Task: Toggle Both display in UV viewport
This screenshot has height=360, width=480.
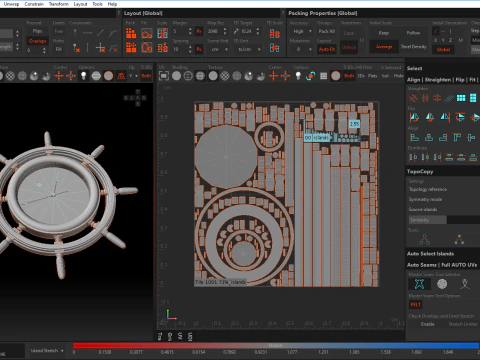Action: coord(349,76)
